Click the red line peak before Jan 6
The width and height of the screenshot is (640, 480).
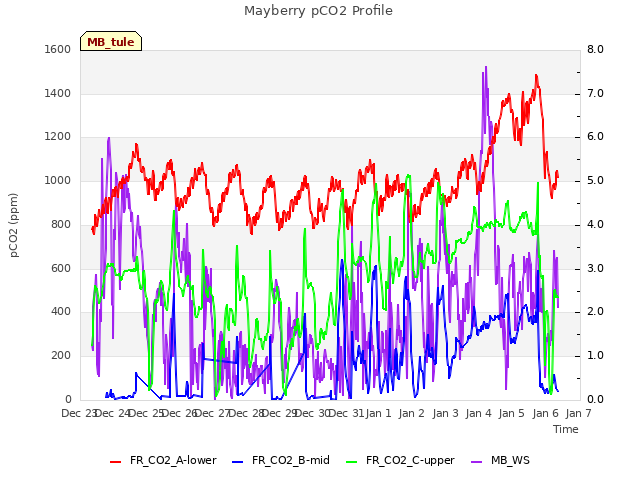[x=536, y=76]
